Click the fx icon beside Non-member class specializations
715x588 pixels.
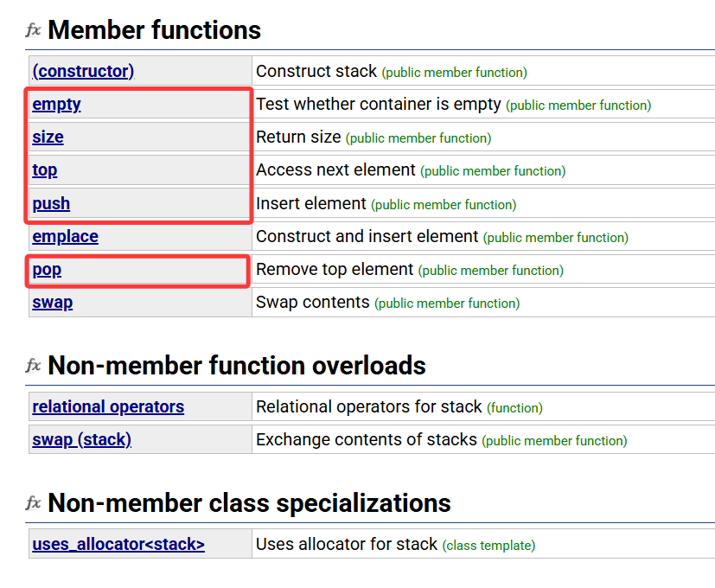click(33, 502)
